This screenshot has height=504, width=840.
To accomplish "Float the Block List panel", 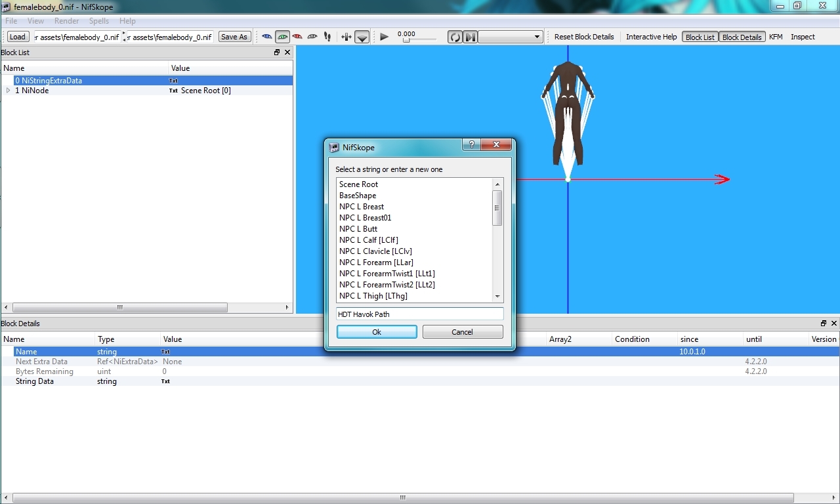I will click(x=277, y=52).
